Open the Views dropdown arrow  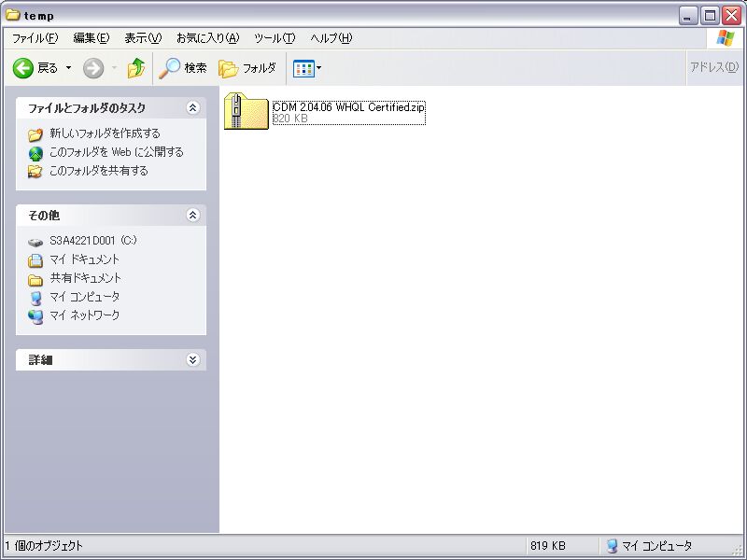point(318,68)
